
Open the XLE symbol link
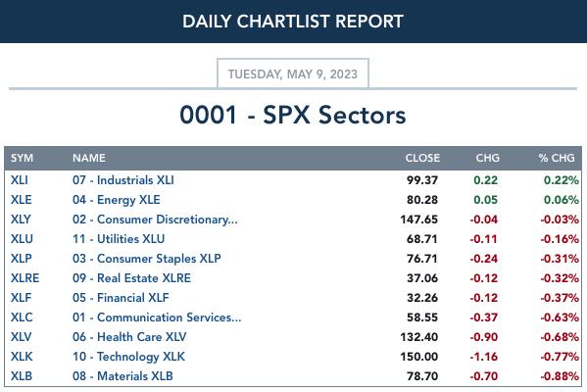[21, 200]
